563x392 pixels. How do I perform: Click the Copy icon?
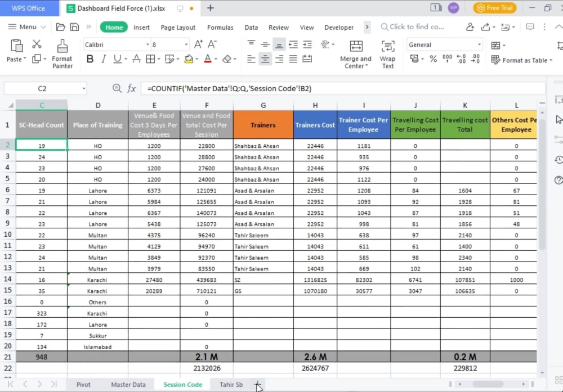click(36, 59)
